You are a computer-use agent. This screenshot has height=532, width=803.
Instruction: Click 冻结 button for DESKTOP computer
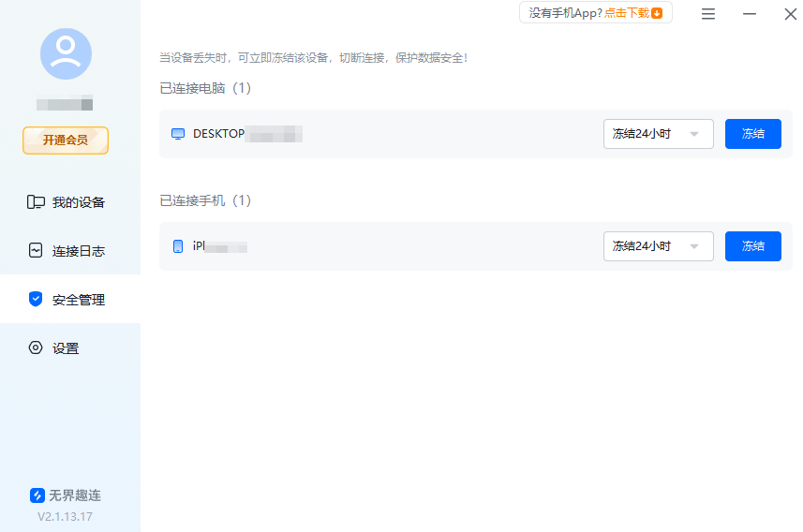point(752,134)
